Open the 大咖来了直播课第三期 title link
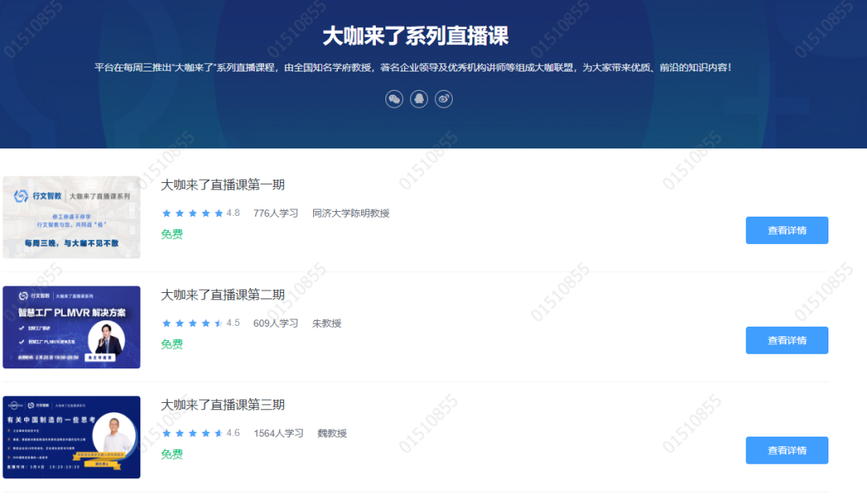 (222, 404)
